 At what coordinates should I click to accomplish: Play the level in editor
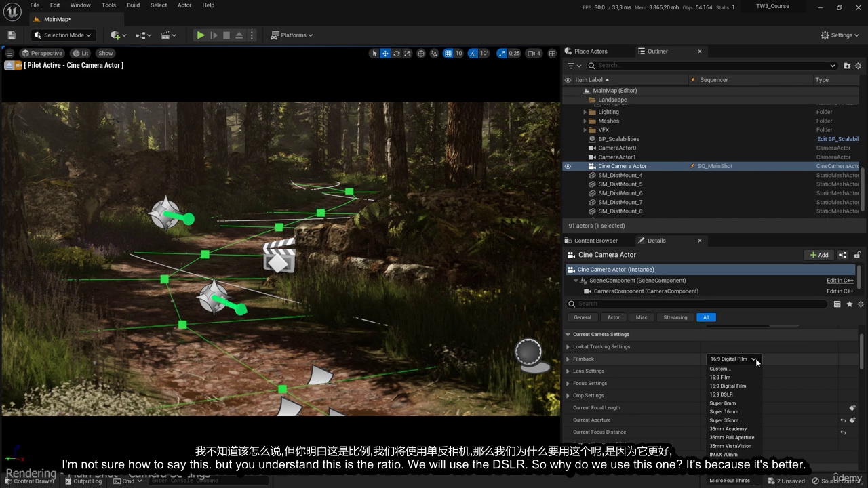tap(201, 35)
